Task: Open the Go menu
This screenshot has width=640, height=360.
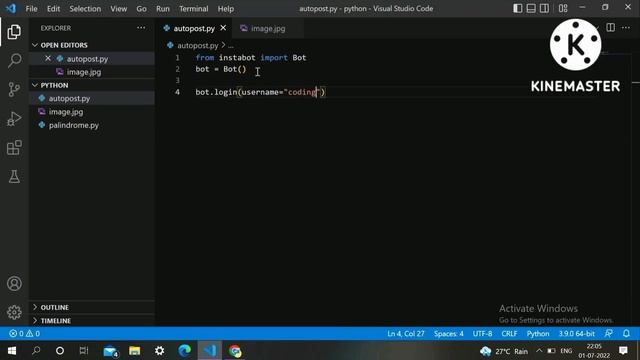Action: (x=141, y=9)
